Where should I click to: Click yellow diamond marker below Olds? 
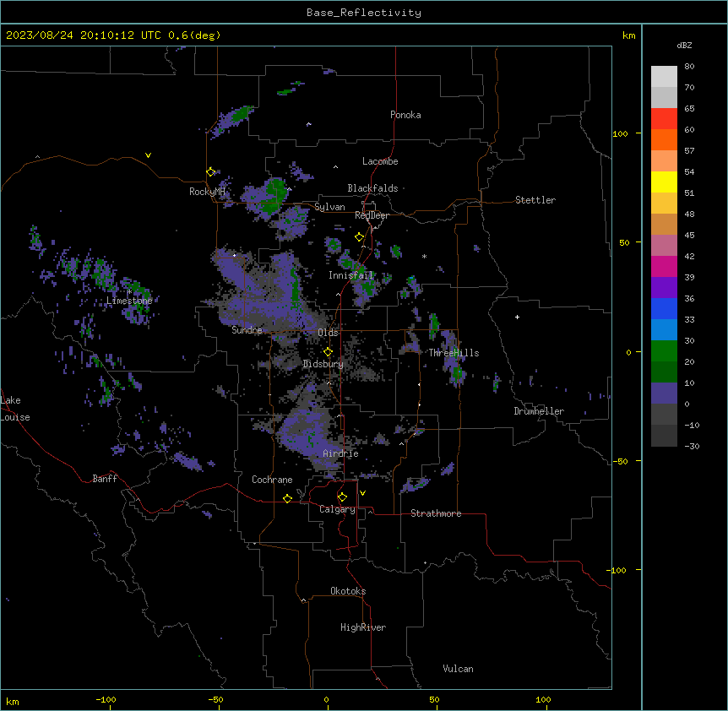(x=328, y=352)
